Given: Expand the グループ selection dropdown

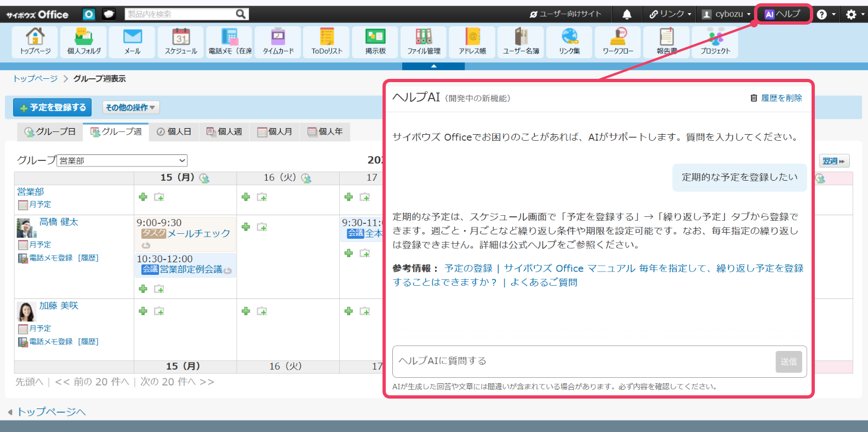Looking at the screenshot, I should pyautogui.click(x=122, y=160).
